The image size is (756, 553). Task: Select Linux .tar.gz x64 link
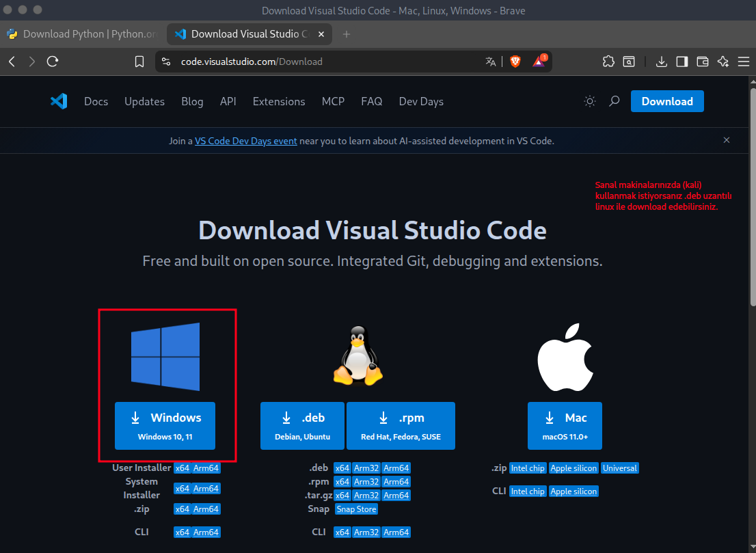coord(342,495)
